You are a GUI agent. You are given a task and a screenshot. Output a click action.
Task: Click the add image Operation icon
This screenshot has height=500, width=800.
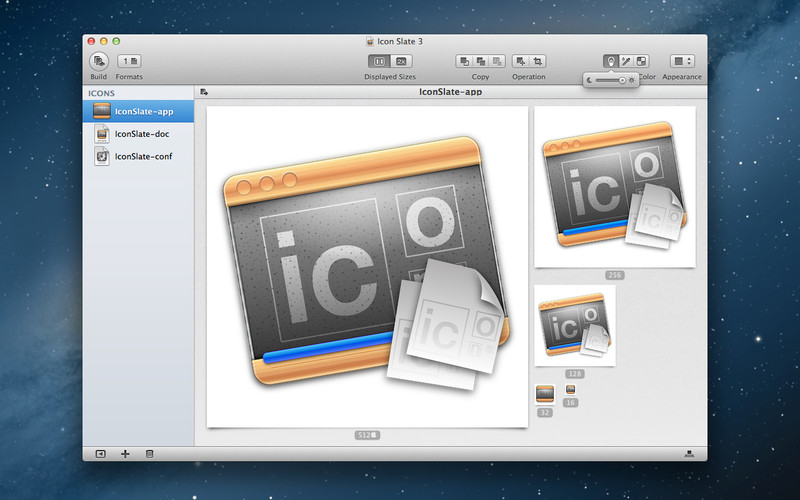[520, 61]
